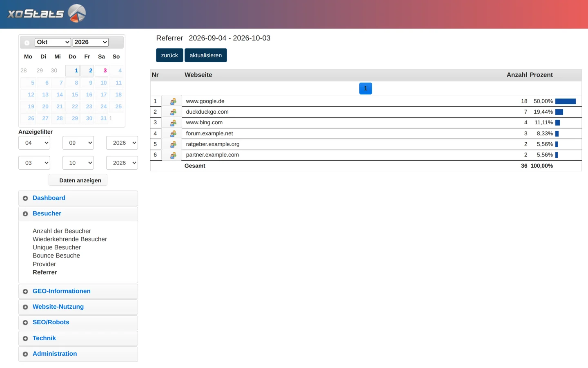
Task: Click the zurück button
Action: coord(169,55)
